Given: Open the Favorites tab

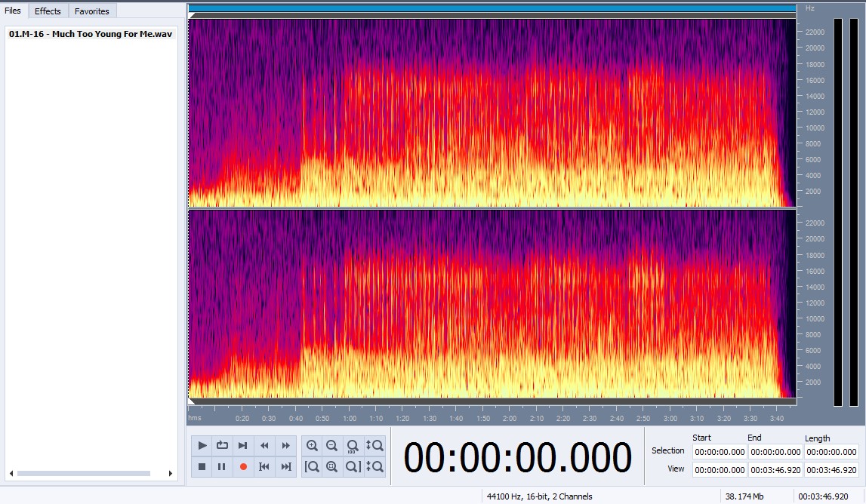Looking at the screenshot, I should pyautogui.click(x=91, y=11).
